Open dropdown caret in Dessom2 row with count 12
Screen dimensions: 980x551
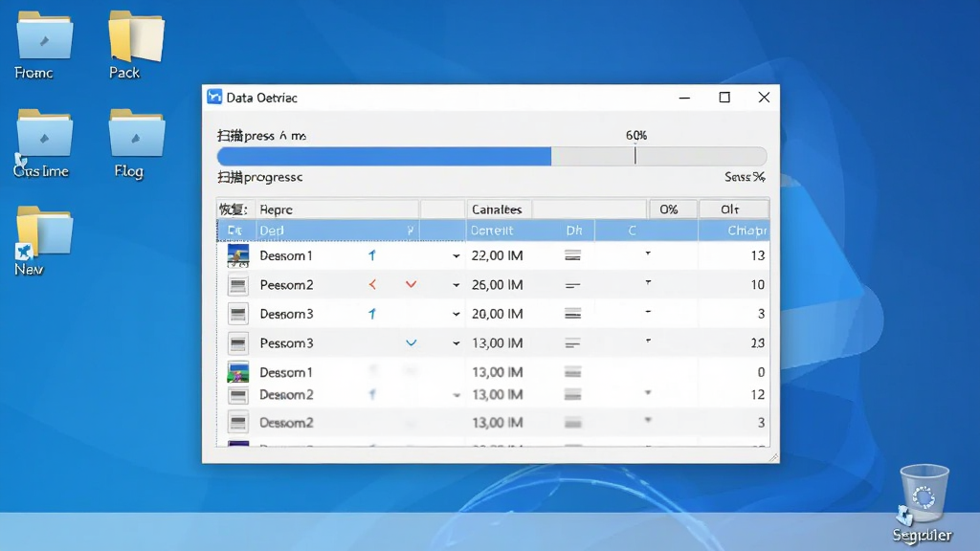457,395
